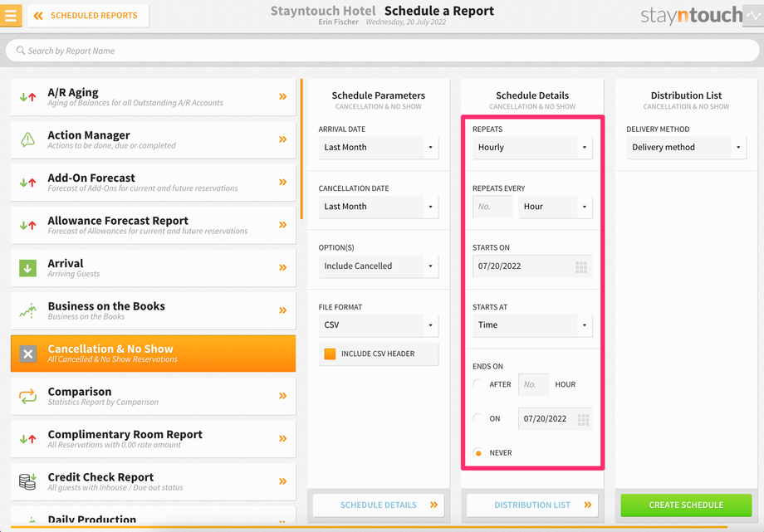Screen dimensions: 764x532
Task: Click chevron arrows on Arrival row
Action: point(282,267)
